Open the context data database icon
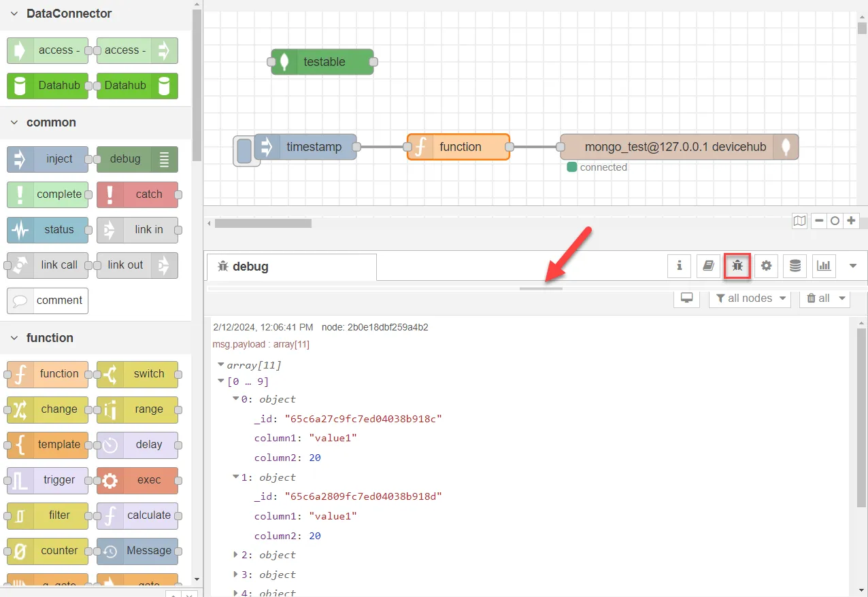Viewport: 868px width, 597px height. coord(795,266)
